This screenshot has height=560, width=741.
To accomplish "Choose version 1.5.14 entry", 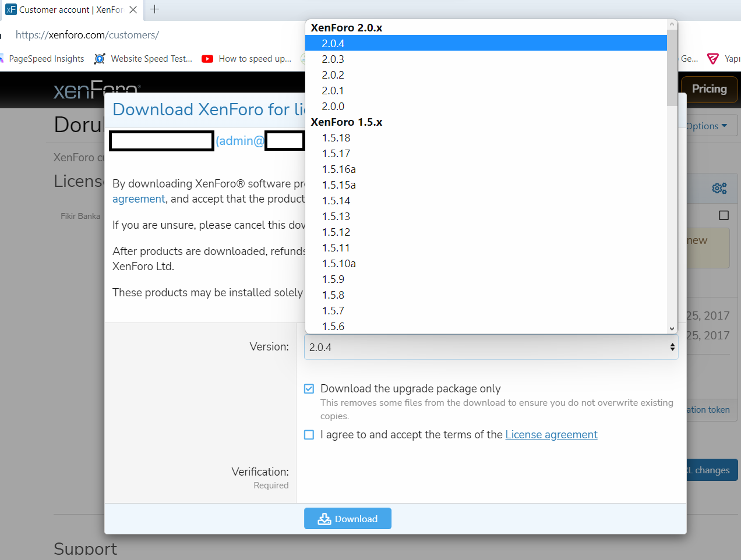I will (486, 200).
